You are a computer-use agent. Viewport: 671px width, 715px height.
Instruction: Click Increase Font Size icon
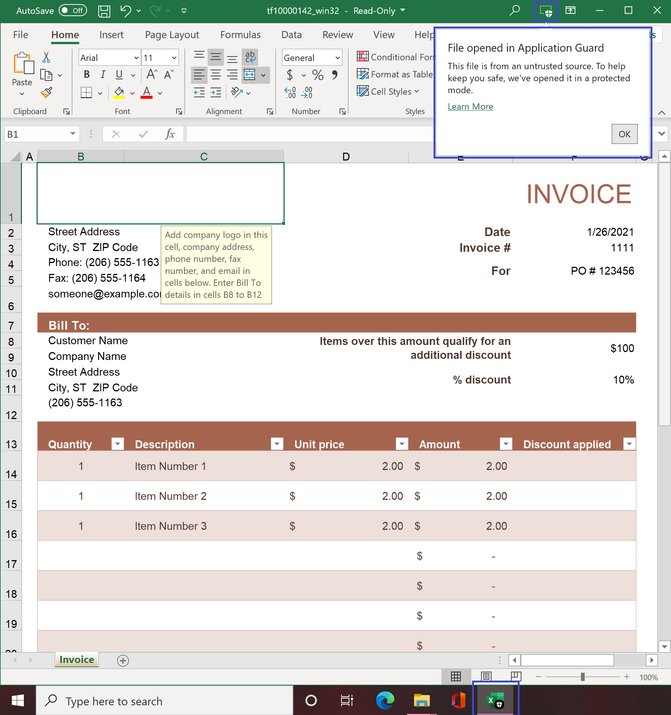tap(152, 75)
